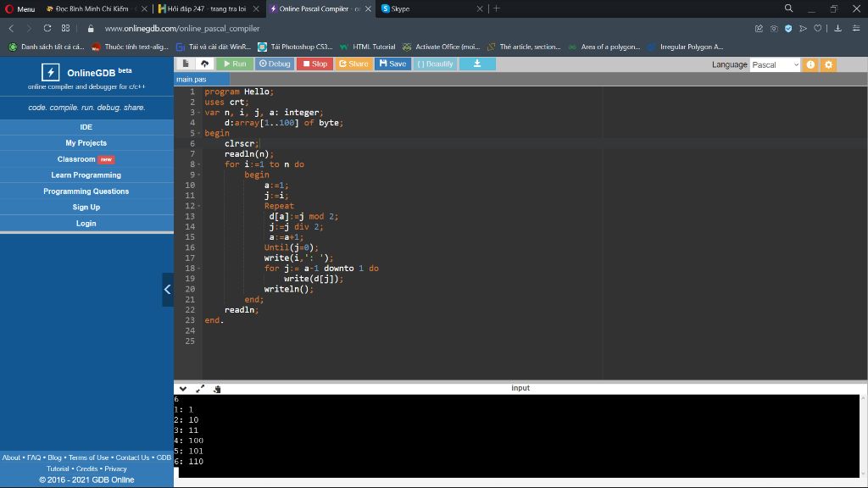Share the code via Share button
The width and height of the screenshot is (868, 488).
point(353,64)
